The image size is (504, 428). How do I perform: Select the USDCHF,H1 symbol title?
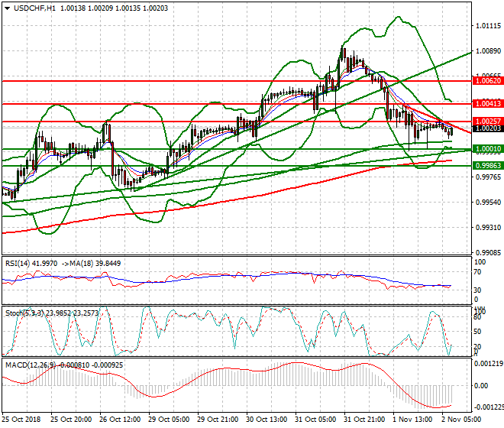[34, 8]
